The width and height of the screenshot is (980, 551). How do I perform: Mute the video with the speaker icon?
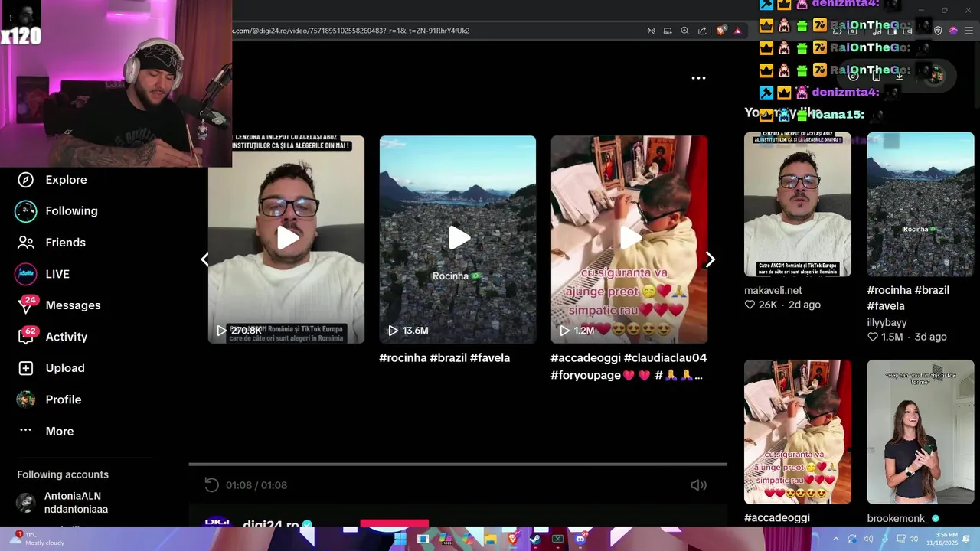pos(698,484)
